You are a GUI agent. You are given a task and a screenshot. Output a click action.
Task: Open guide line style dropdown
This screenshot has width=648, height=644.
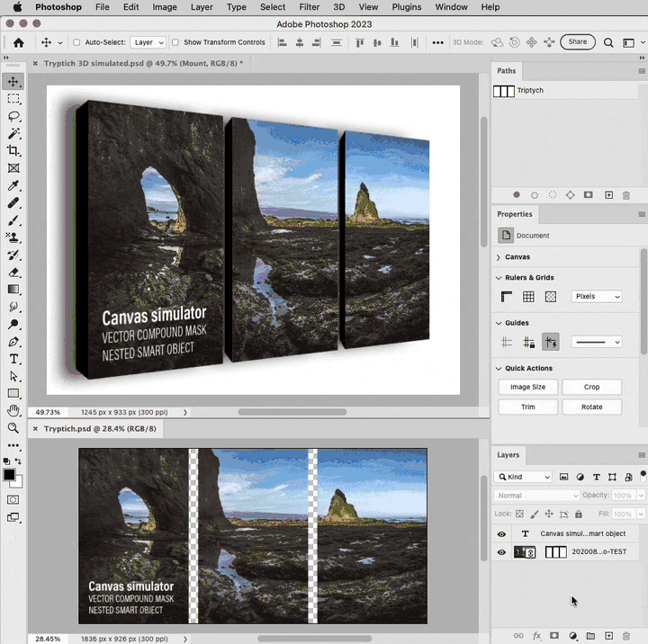(x=597, y=342)
